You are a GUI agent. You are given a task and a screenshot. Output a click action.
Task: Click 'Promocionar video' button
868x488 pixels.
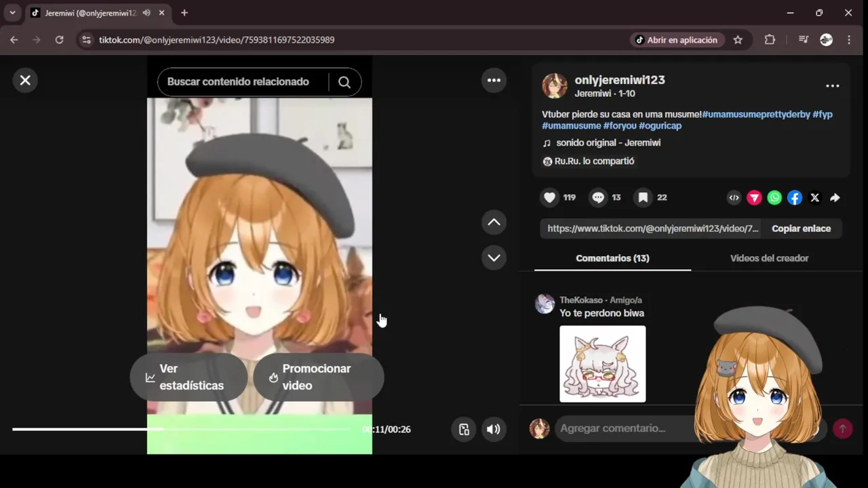[x=319, y=378]
